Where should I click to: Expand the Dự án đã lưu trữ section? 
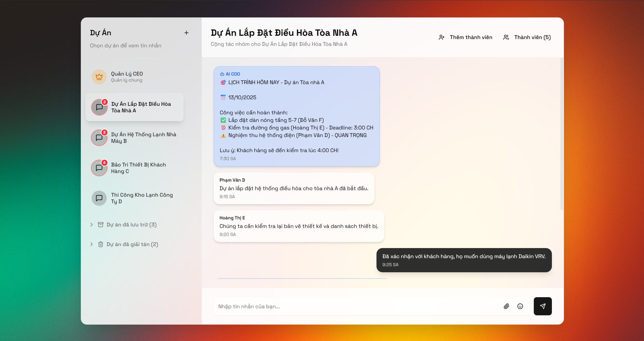point(91,224)
